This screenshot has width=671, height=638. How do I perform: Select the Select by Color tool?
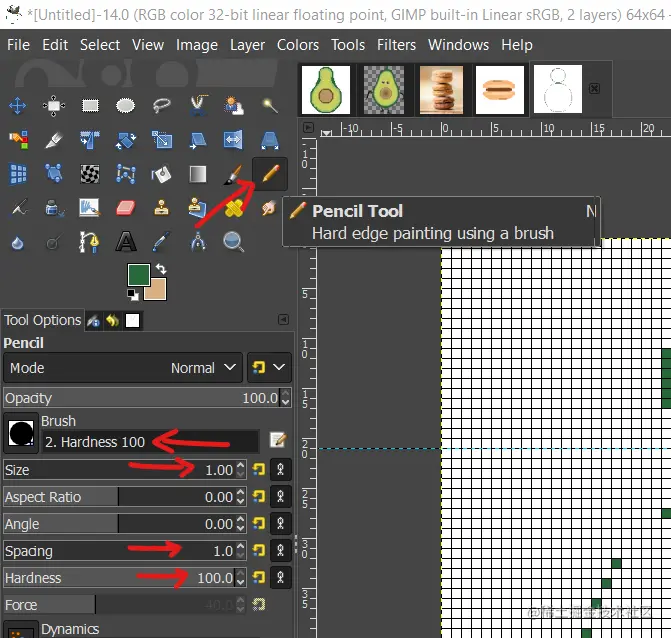tap(18, 140)
